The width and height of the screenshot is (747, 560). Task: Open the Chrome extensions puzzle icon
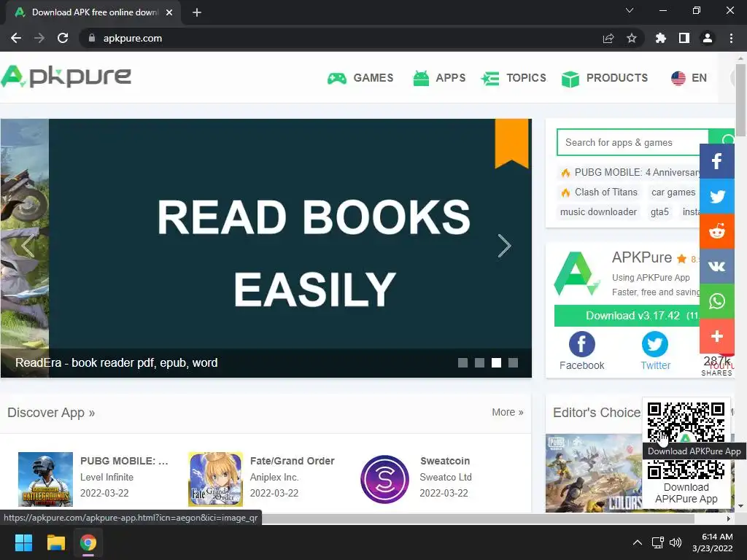[x=661, y=38]
